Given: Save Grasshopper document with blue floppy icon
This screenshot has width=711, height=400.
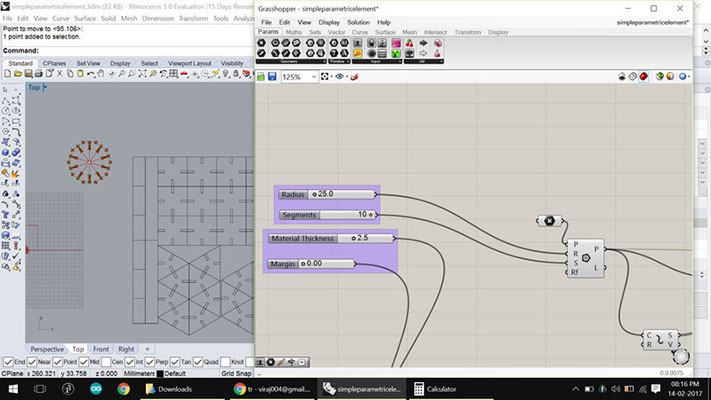Looking at the screenshot, I should point(272,77).
